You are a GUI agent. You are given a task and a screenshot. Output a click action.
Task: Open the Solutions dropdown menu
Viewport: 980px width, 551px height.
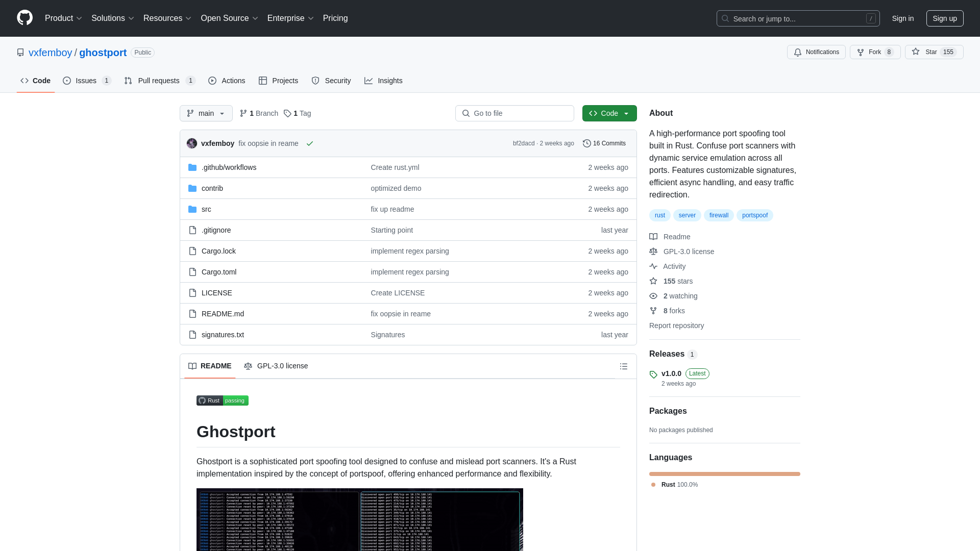[112, 18]
